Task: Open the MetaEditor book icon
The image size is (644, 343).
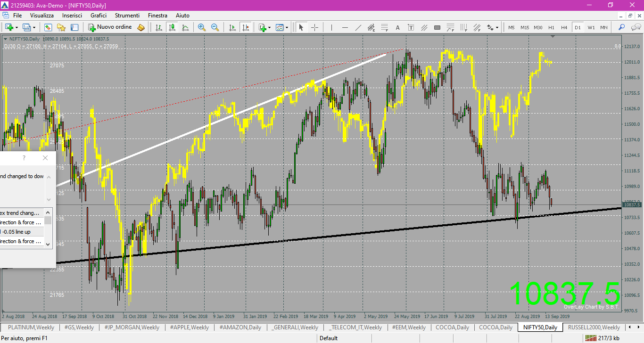Action: [x=141, y=27]
